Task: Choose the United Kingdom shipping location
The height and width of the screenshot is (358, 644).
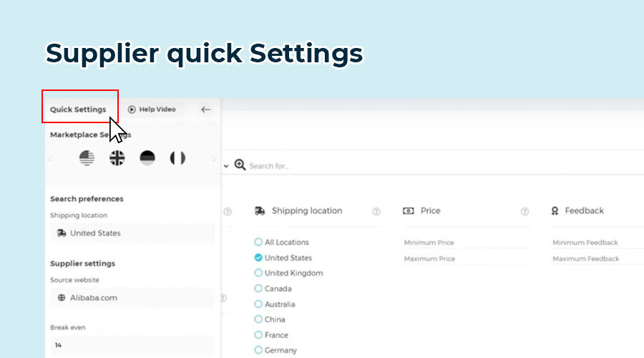Action: (258, 274)
